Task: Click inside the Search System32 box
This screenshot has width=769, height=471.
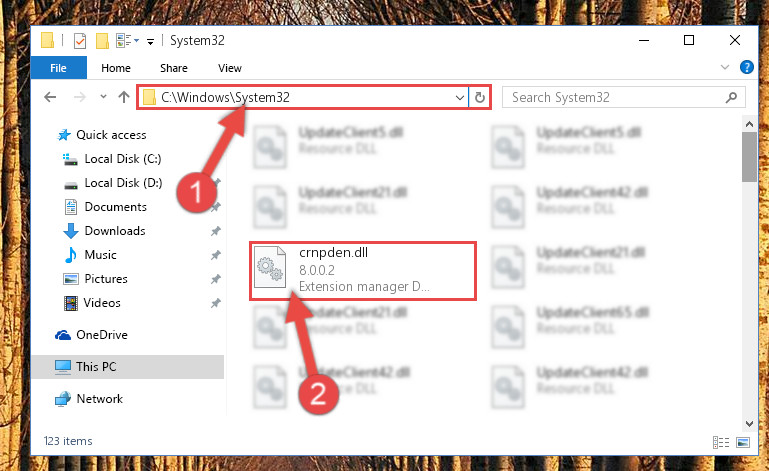Action: (615, 97)
